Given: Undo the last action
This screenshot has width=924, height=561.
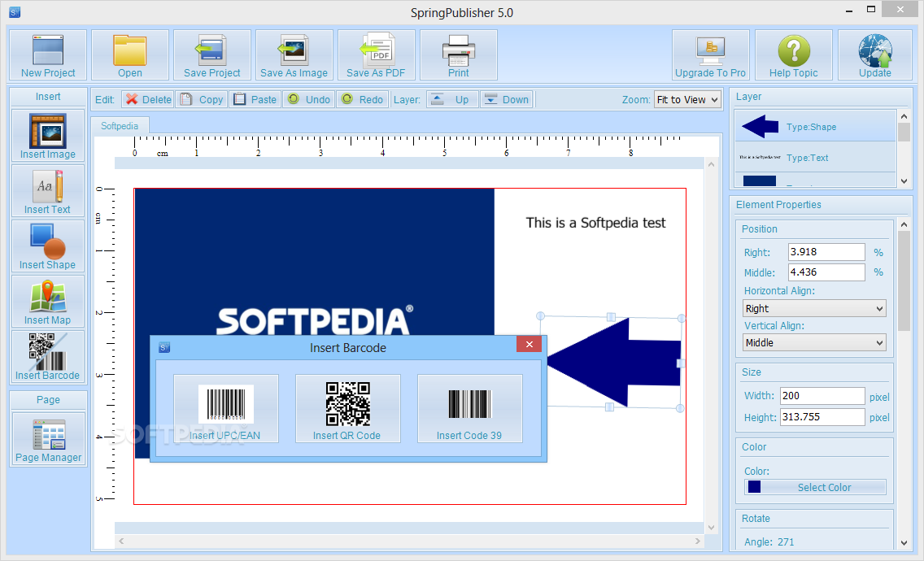Looking at the screenshot, I should point(309,99).
